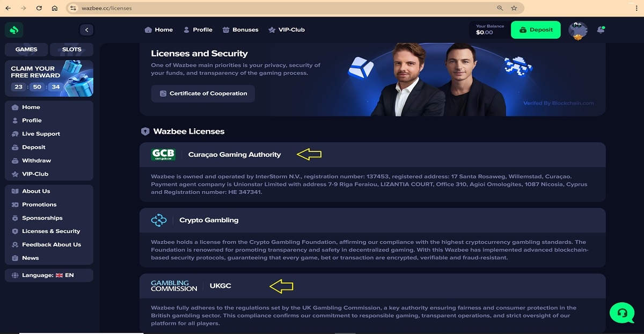Open the Language EN selector
Screen dimensions: 644x334
(48, 275)
